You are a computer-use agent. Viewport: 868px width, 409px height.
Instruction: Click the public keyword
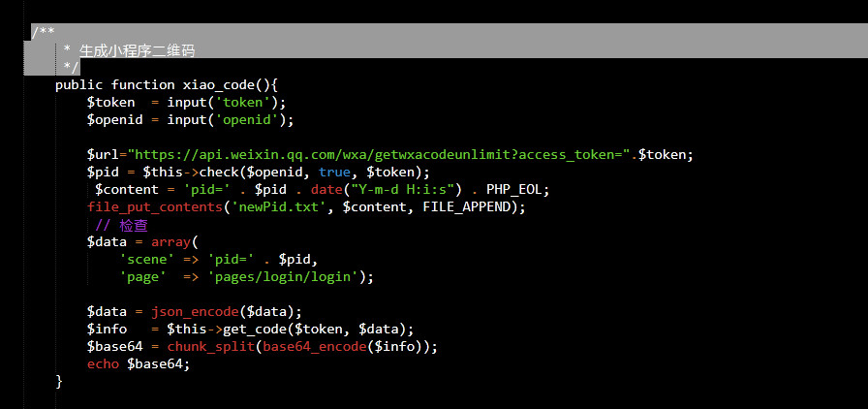tap(79, 85)
